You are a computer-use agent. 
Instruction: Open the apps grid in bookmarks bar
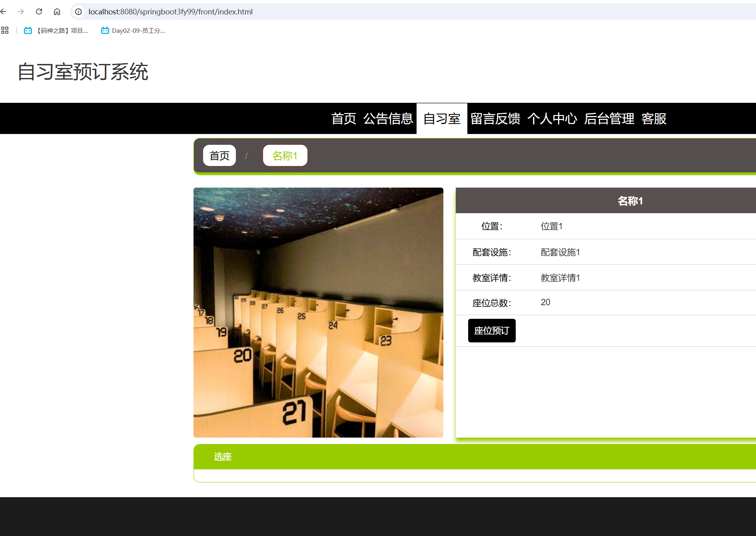[x=5, y=30]
